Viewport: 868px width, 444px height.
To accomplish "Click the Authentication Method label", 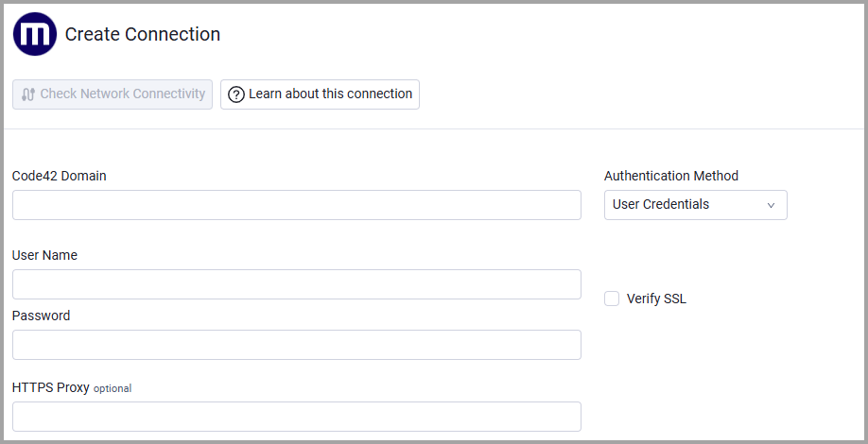I will (x=671, y=176).
